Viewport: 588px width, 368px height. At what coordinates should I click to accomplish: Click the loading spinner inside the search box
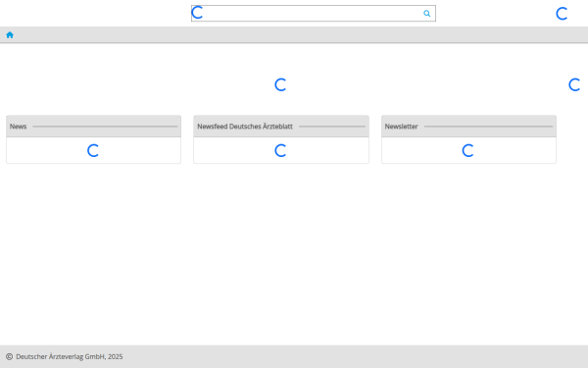tap(197, 13)
